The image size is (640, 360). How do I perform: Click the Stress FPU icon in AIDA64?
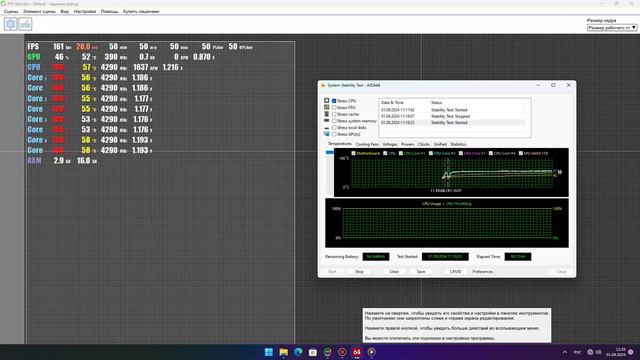[x=327, y=107]
